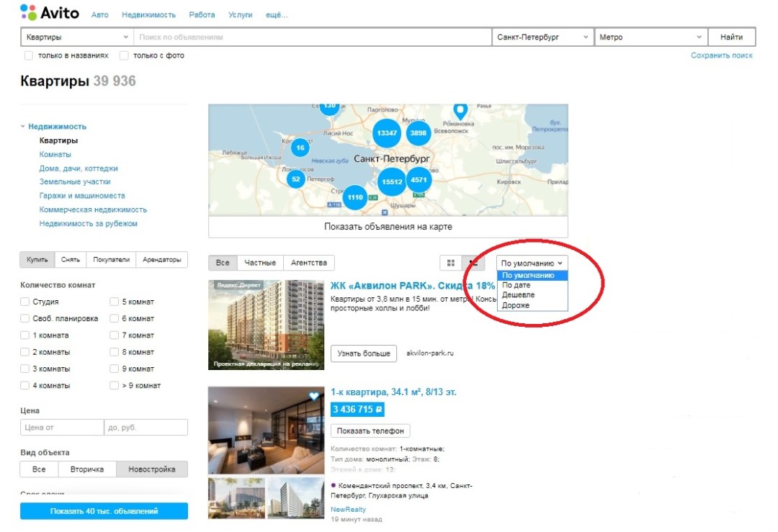
Task: Switch to grid view icon
Action: point(451,263)
